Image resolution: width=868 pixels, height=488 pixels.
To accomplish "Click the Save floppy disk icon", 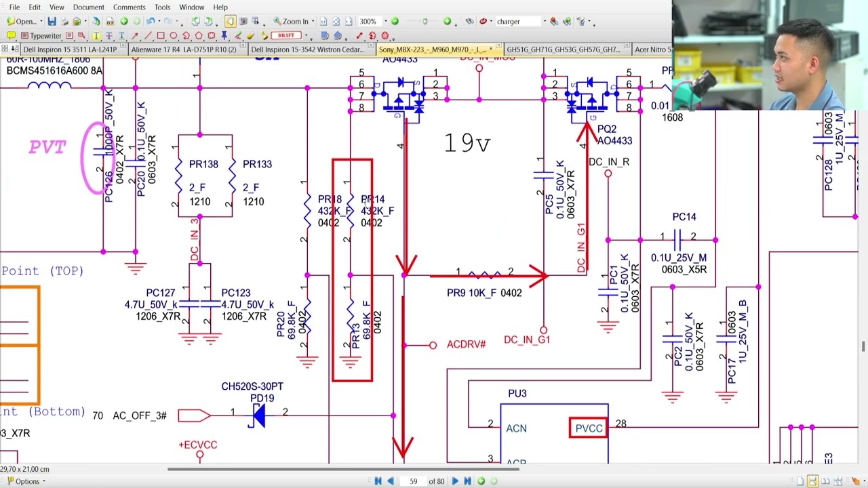I will click(52, 22).
